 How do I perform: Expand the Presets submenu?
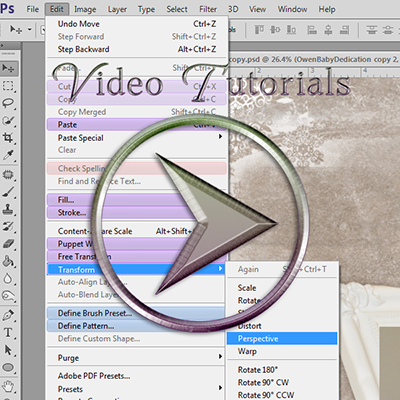coord(137,389)
